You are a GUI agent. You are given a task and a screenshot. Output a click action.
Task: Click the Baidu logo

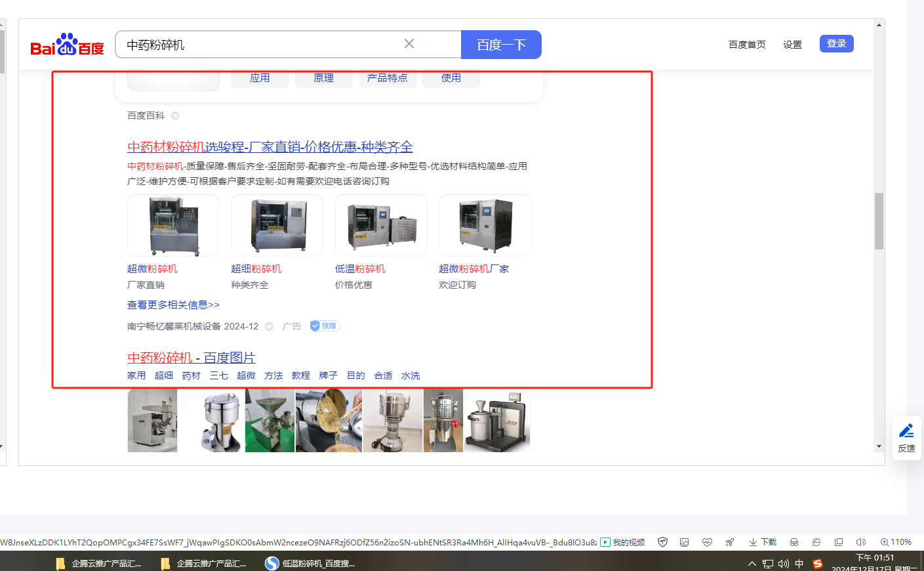[67, 45]
